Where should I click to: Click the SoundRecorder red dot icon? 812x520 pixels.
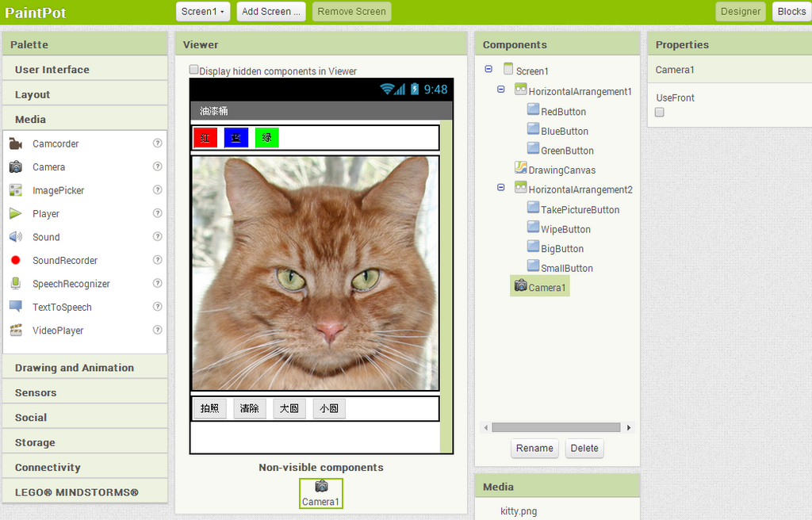pos(16,260)
